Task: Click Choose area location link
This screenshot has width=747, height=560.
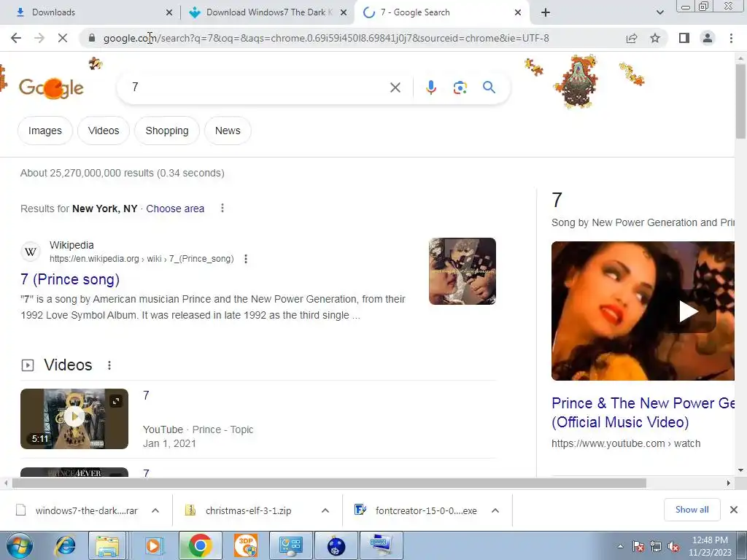Action: coord(175,209)
